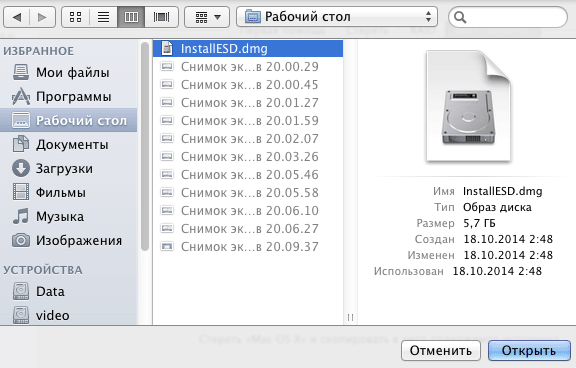Image resolution: width=576 pixels, height=368 pixels.
Task: Click the Загрузки download arrow icon
Action: 21,168
